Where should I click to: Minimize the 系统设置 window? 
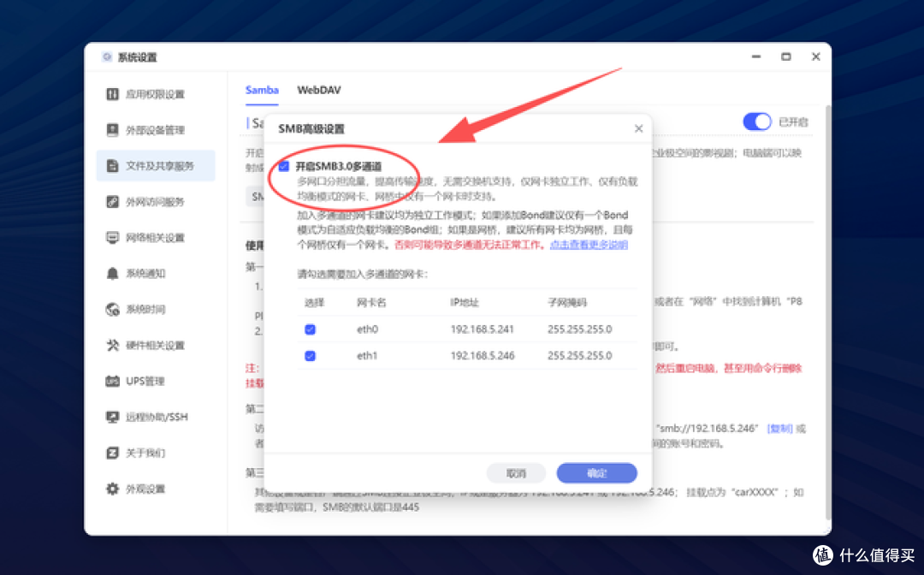(x=756, y=56)
